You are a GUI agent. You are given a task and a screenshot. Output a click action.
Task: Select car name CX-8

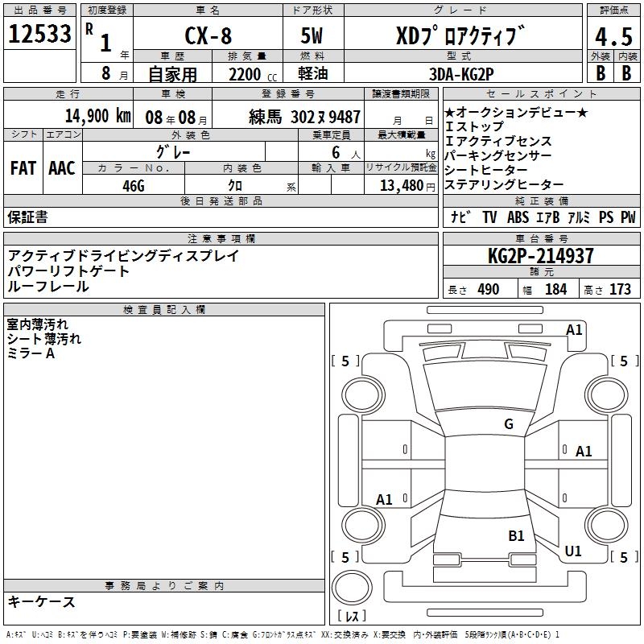(x=208, y=35)
